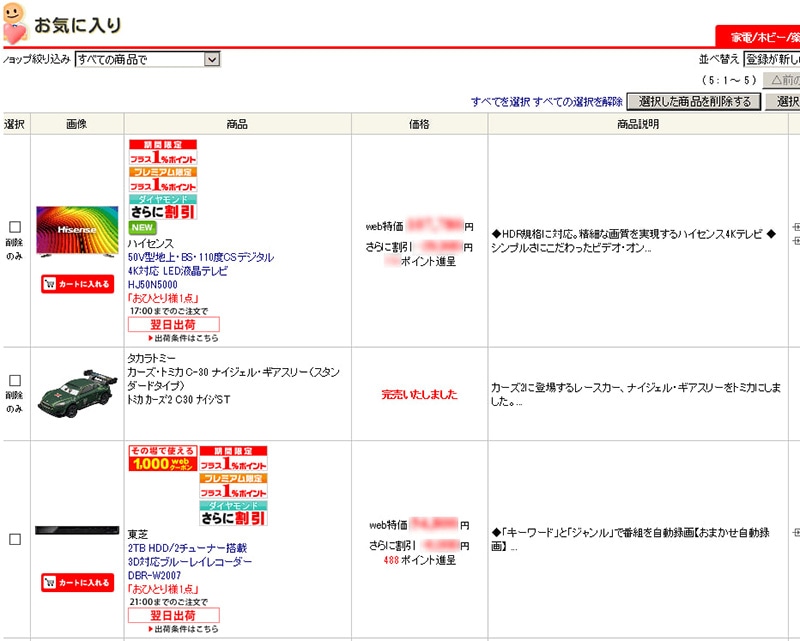Expand Toshiba row's plus icon

point(796,533)
